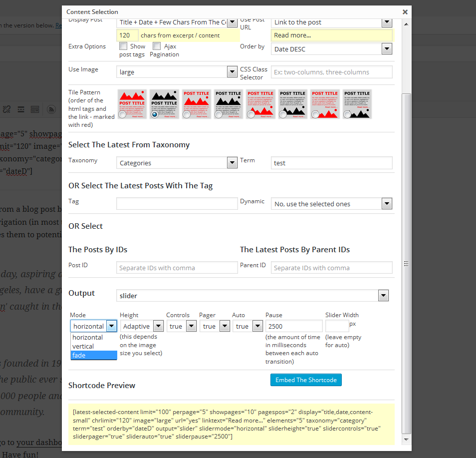Viewport: 476px width, 458px height.
Task: Expand the Use Image size dropdown
Action: pyautogui.click(x=177, y=72)
